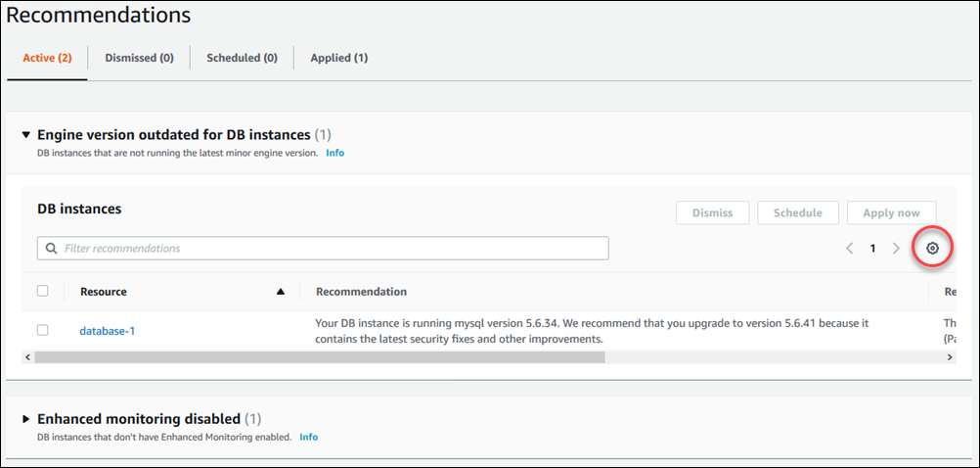Go to previous page of recommendations
Image resolution: width=980 pixels, height=468 pixels.
[850, 249]
